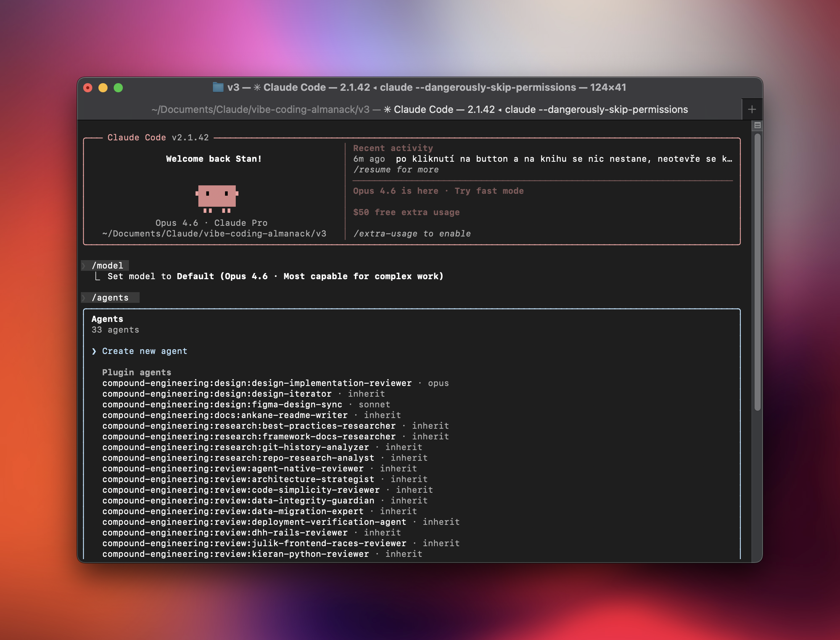Select the figma-design-sync agent
The height and width of the screenshot is (640, 840).
click(x=222, y=404)
